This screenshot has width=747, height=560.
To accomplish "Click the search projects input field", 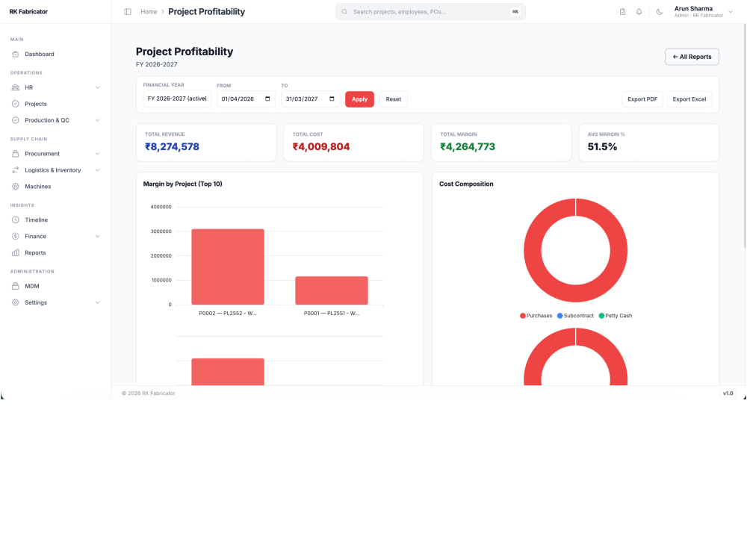I will click(430, 12).
